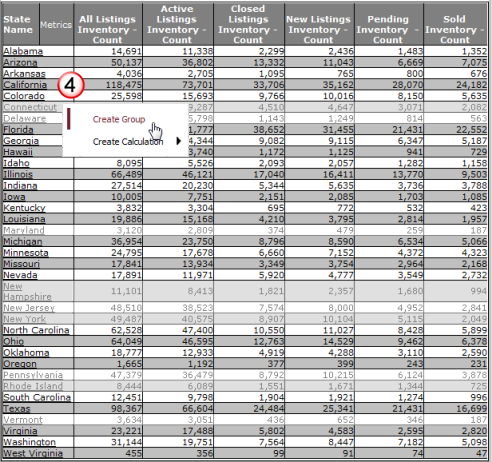Open the Michigan state link
The width and height of the screenshot is (492, 462).
pyautogui.click(x=23, y=241)
